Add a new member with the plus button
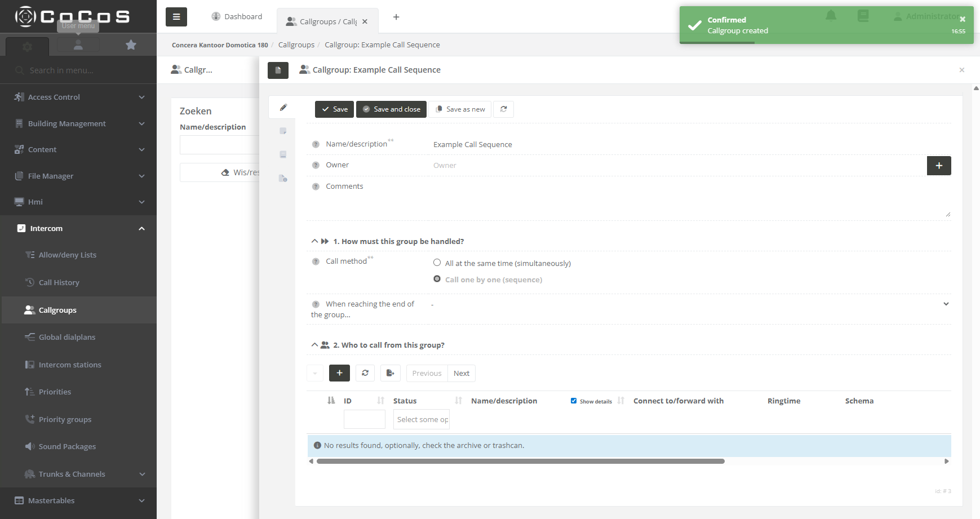Image resolution: width=980 pixels, height=519 pixels. click(339, 373)
